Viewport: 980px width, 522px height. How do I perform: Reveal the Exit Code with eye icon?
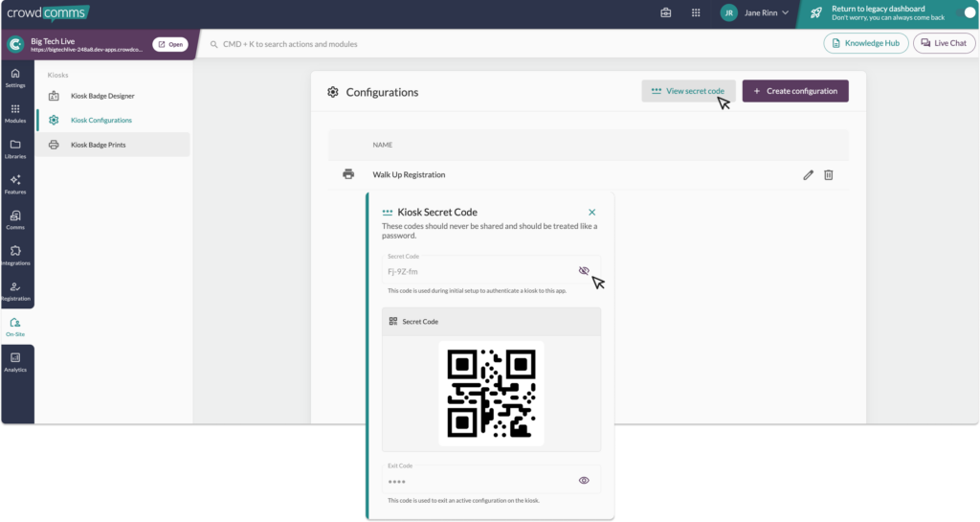(584, 480)
